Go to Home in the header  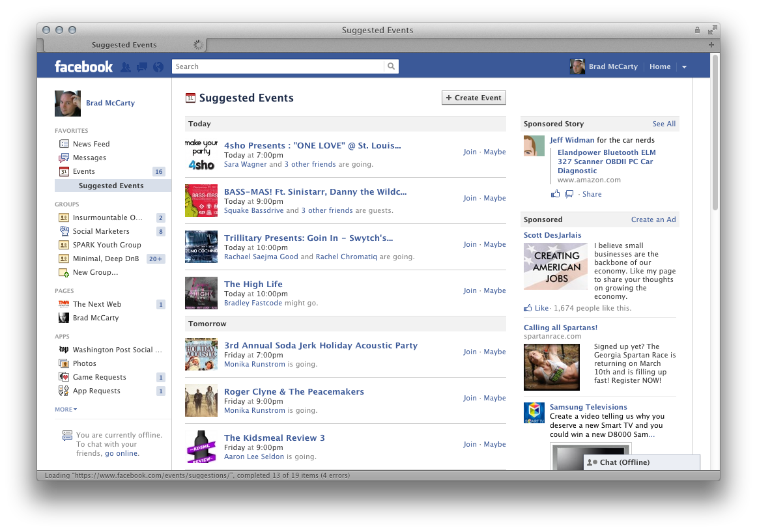point(660,66)
